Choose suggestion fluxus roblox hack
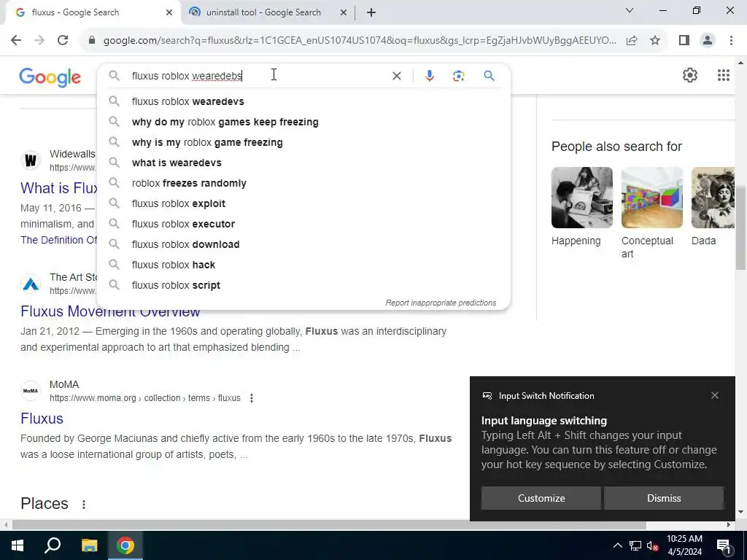The image size is (747, 560). (x=304, y=265)
